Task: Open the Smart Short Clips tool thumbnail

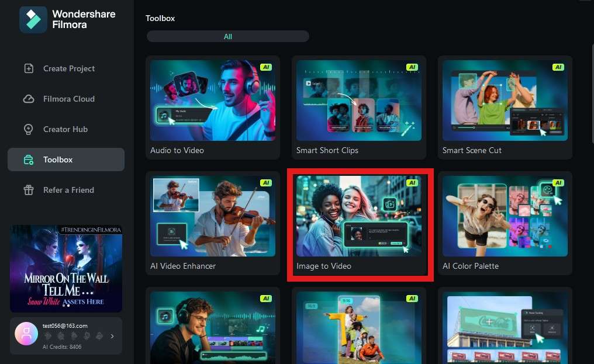Action: 359,100
